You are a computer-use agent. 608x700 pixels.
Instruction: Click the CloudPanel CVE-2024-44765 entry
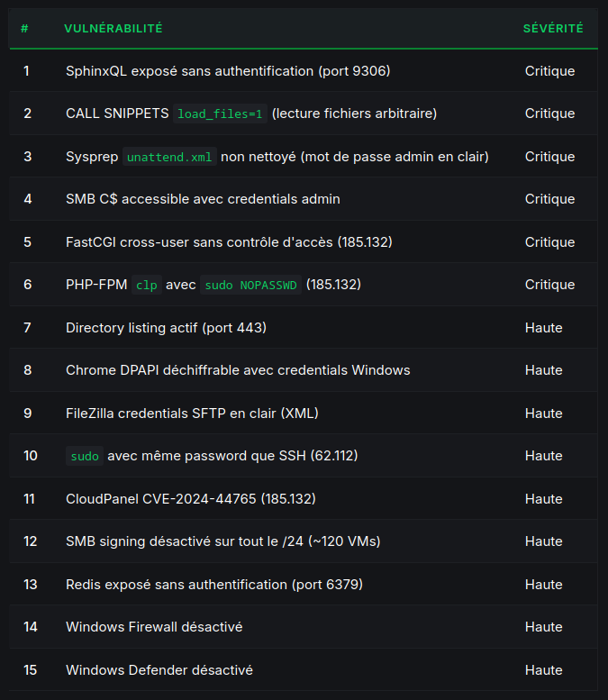(190, 499)
